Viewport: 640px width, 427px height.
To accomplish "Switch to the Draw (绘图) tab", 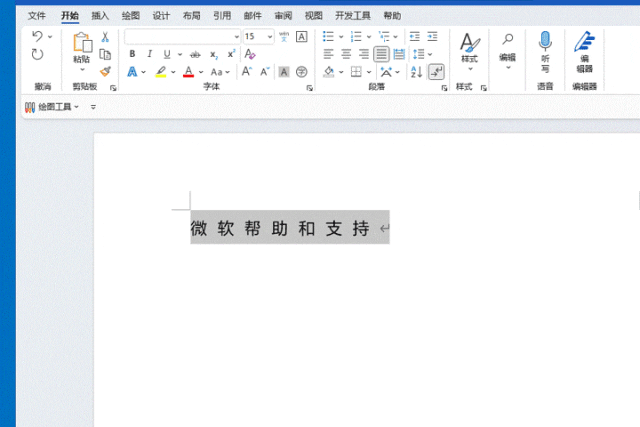I will pos(131,16).
